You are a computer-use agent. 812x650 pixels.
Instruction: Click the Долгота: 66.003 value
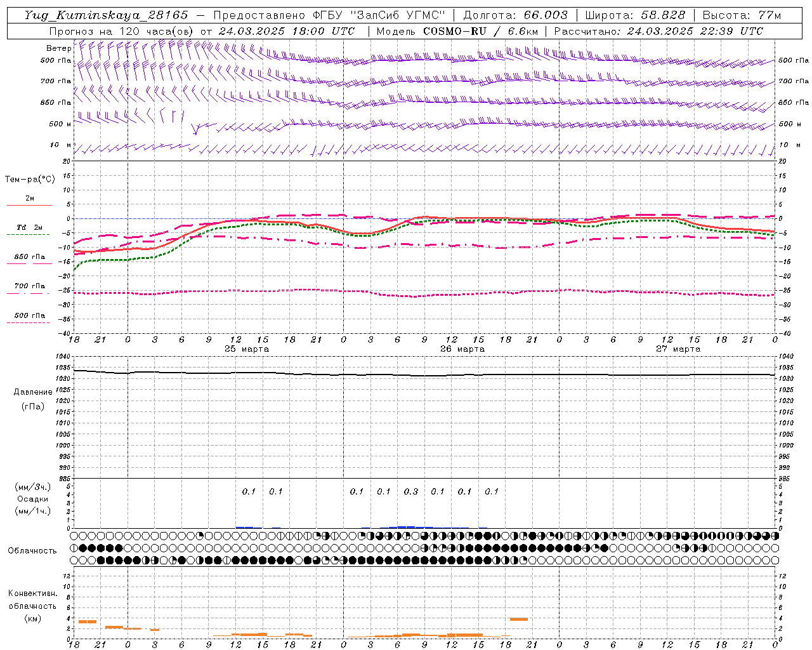pos(515,15)
